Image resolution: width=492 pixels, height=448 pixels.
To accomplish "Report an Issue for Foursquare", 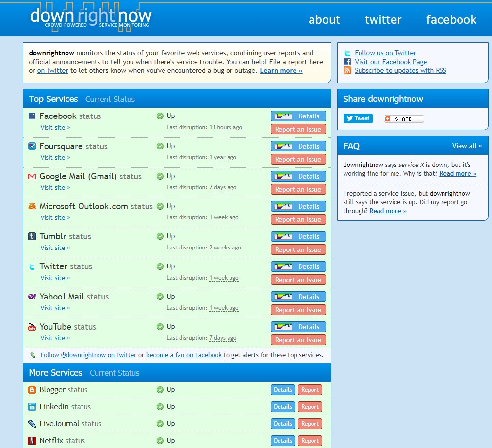I will coord(298,160).
